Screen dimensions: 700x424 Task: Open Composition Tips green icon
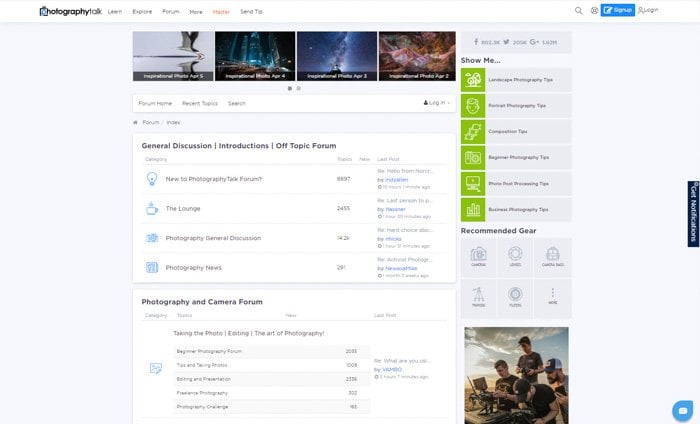[x=473, y=132]
